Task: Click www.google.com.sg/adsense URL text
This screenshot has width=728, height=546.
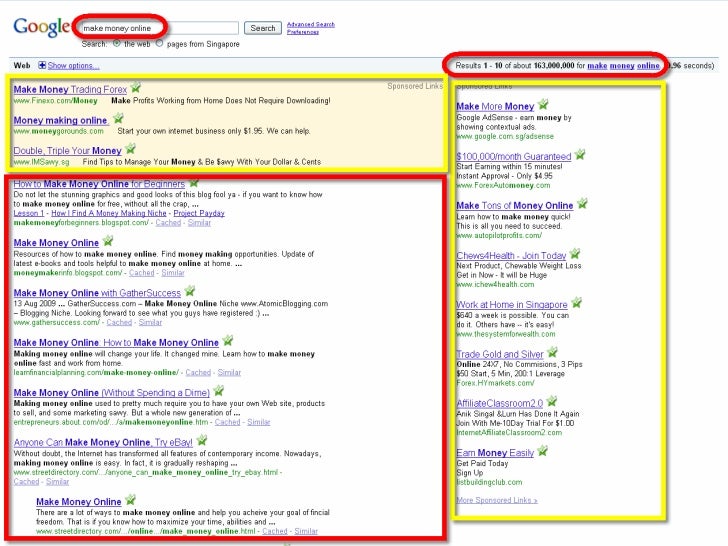Action: [x=505, y=136]
